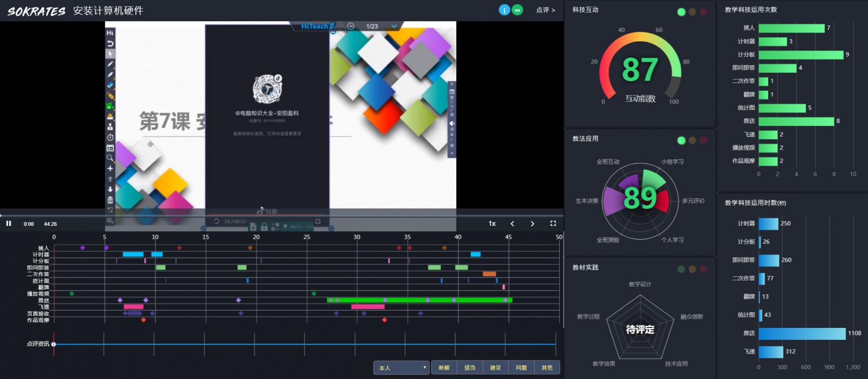
Task: Toggle red indicator in 教材实践 panel
Action: pos(703,269)
